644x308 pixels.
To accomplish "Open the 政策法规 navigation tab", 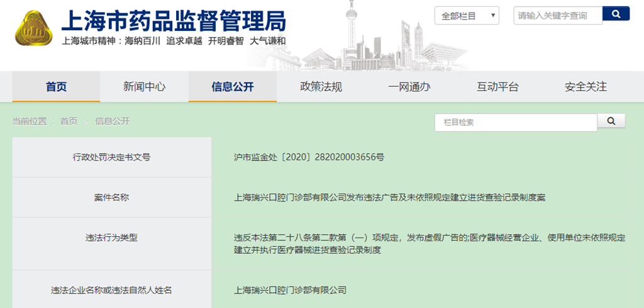I will coord(321,87).
